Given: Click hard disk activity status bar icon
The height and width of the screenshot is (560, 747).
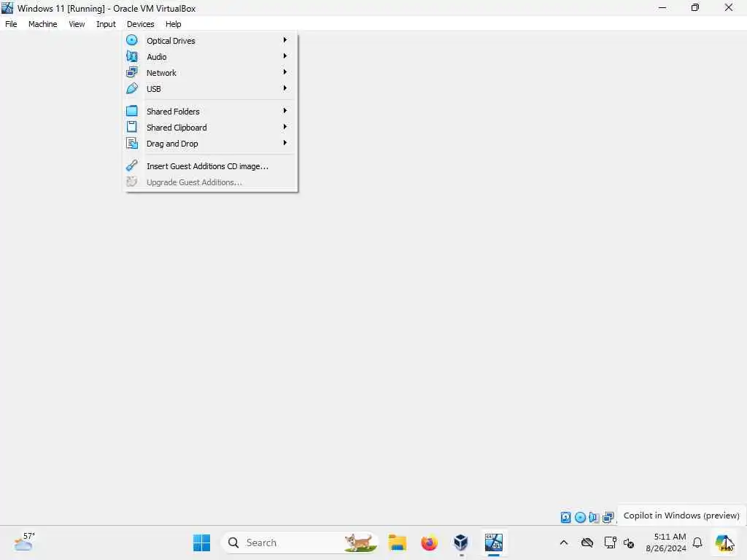Looking at the screenshot, I should click(x=565, y=517).
